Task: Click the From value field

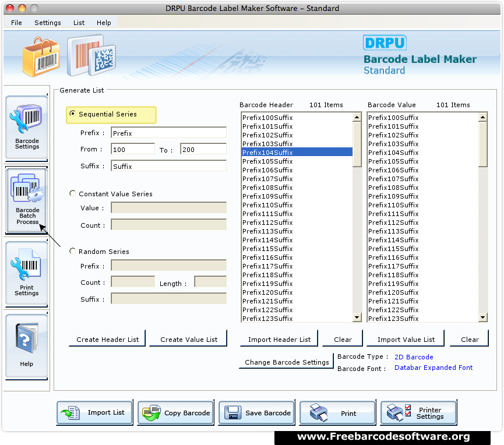Action: [133, 150]
